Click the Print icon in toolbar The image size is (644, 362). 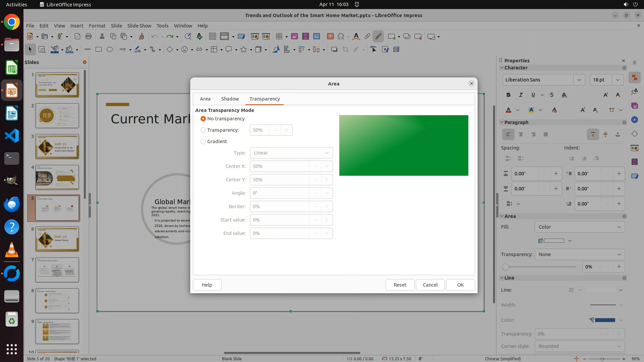89,36
